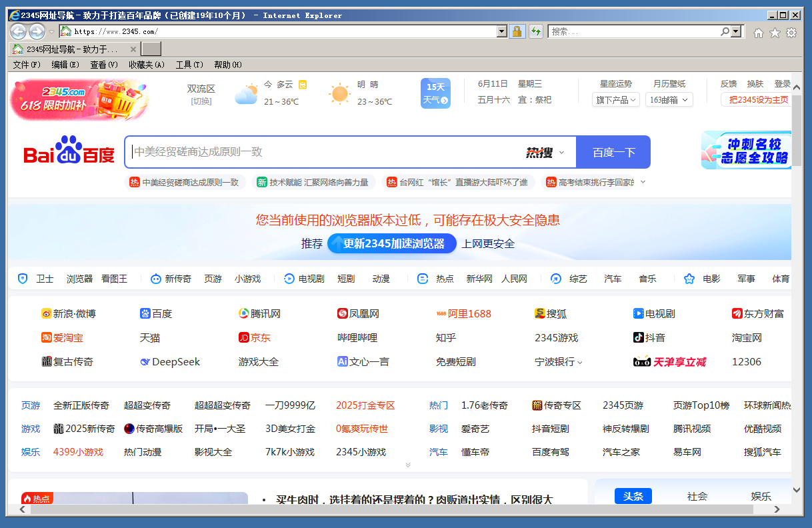Screen dimensions: 812x528
Task: Click today's cloudy weather icon
Action: coord(246,94)
